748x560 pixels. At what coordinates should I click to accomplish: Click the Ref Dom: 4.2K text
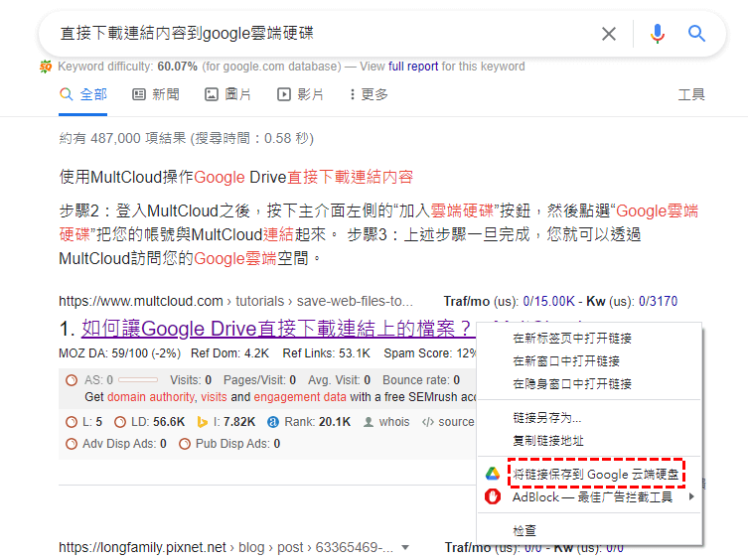tap(229, 353)
